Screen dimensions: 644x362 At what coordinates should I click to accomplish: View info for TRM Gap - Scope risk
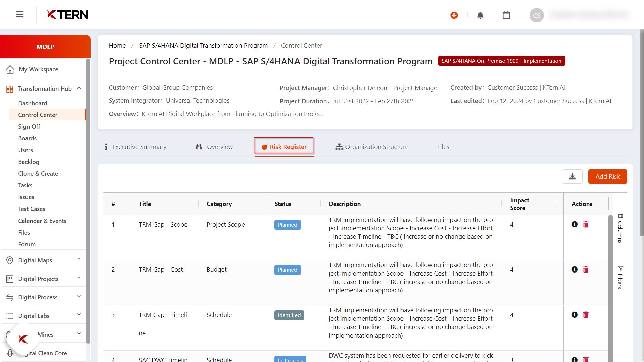coord(575,224)
